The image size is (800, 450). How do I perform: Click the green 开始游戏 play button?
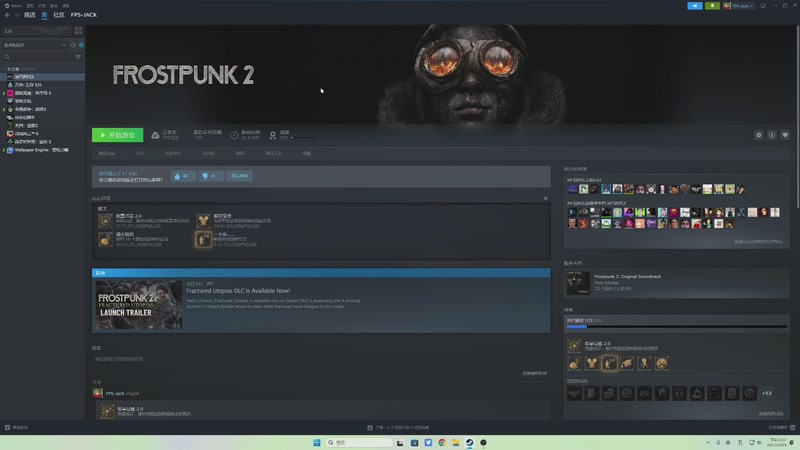click(117, 135)
